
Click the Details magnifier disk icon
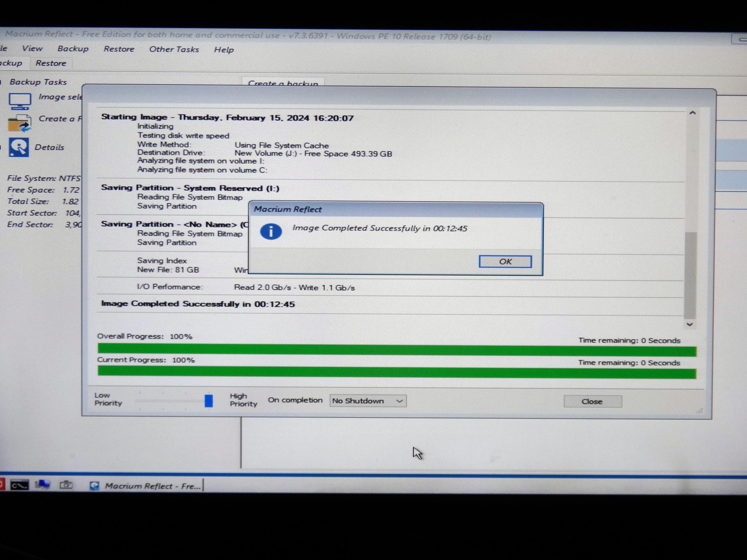point(18,147)
